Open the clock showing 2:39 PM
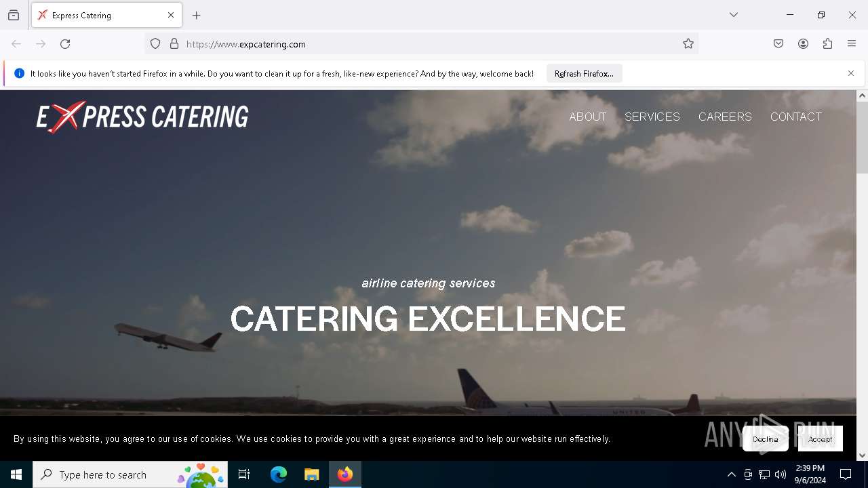 point(810,474)
